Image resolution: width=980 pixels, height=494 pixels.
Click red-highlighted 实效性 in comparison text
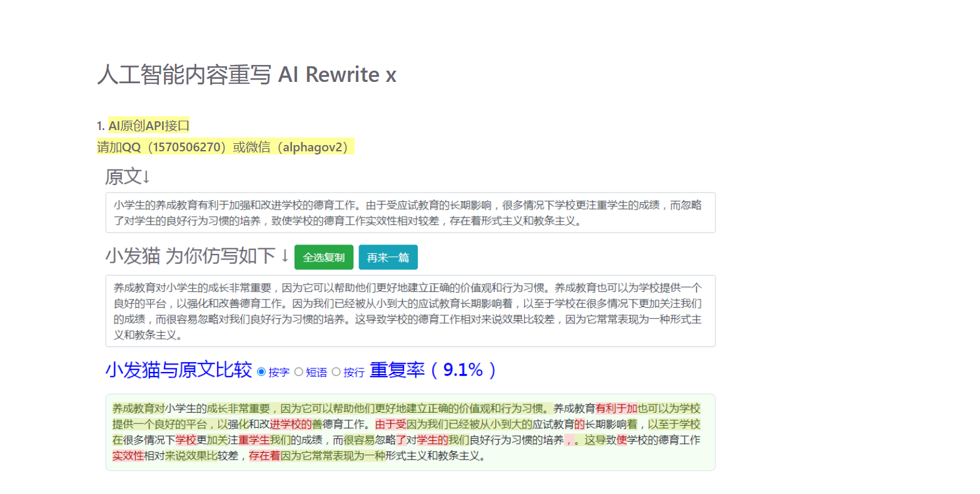click(x=128, y=456)
